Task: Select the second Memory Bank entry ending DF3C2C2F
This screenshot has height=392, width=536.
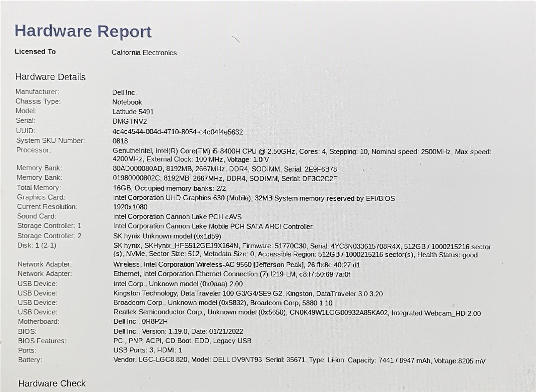Action: click(225, 179)
